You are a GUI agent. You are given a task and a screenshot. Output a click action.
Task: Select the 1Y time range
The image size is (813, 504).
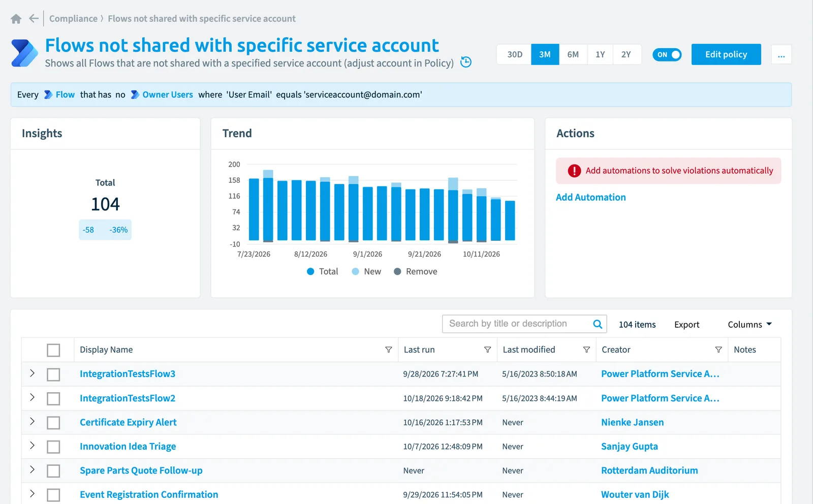(600, 54)
